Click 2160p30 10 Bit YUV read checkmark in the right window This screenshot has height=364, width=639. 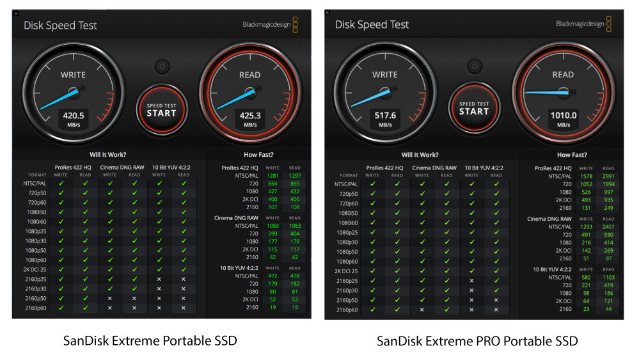point(496,290)
